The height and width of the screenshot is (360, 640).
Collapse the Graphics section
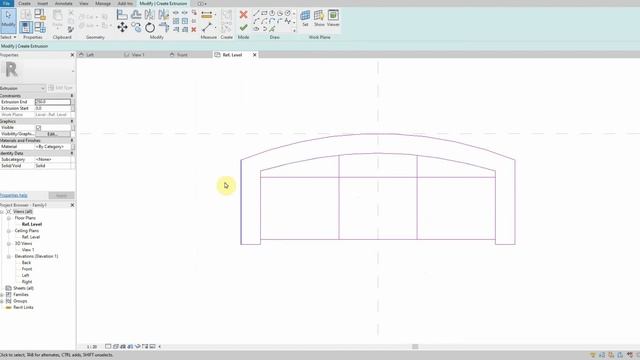tap(72, 121)
